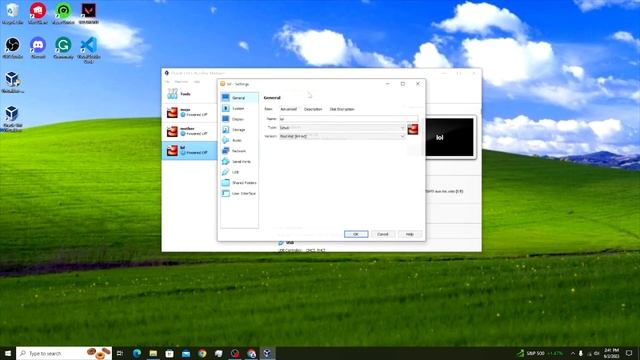
Task: Launch Google Chrome from the taskbar
Action: [x=202, y=353]
